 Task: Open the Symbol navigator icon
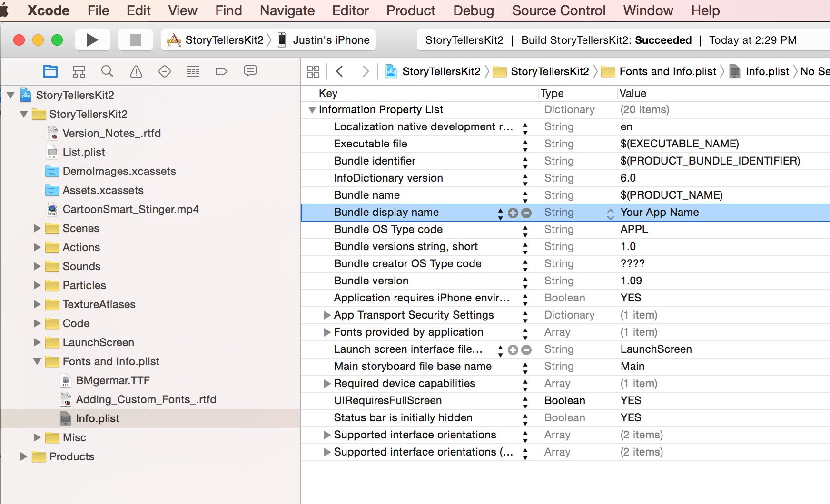click(x=79, y=71)
